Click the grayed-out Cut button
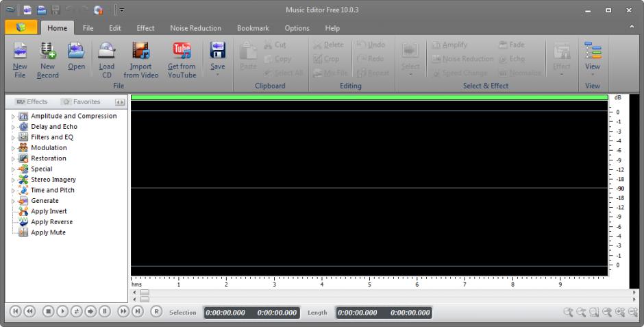644x327 pixels. click(275, 45)
